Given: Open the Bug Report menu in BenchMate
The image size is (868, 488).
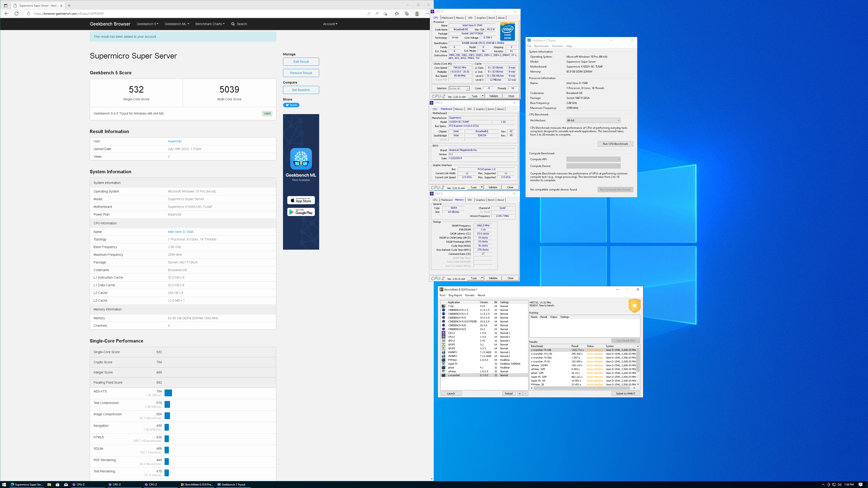Looking at the screenshot, I should (x=455, y=295).
